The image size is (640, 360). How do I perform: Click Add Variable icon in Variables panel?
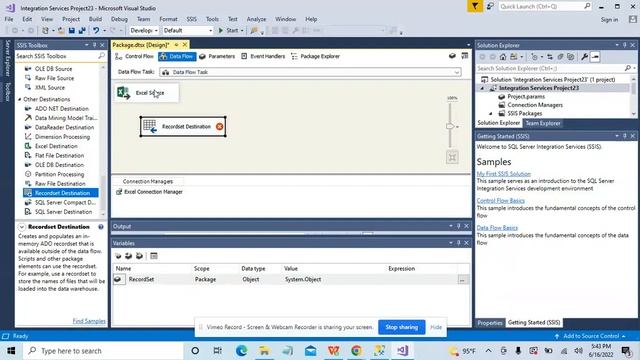click(x=118, y=256)
